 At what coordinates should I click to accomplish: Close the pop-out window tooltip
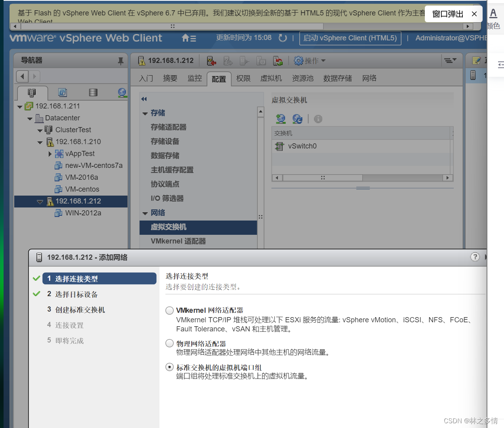click(x=474, y=14)
